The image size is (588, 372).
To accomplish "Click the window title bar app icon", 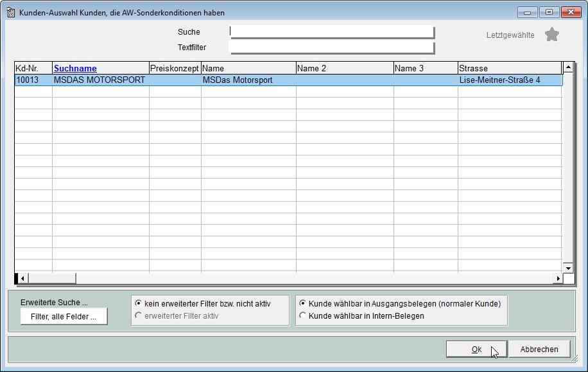I will click(x=11, y=12).
